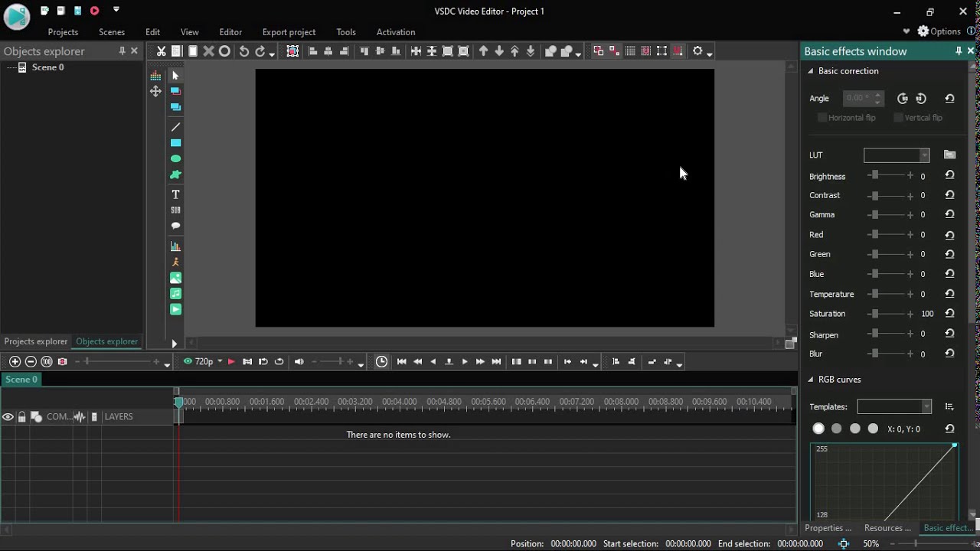Open the 720p preview quality dropdown
Viewport: 980px width, 551px height.
click(219, 362)
